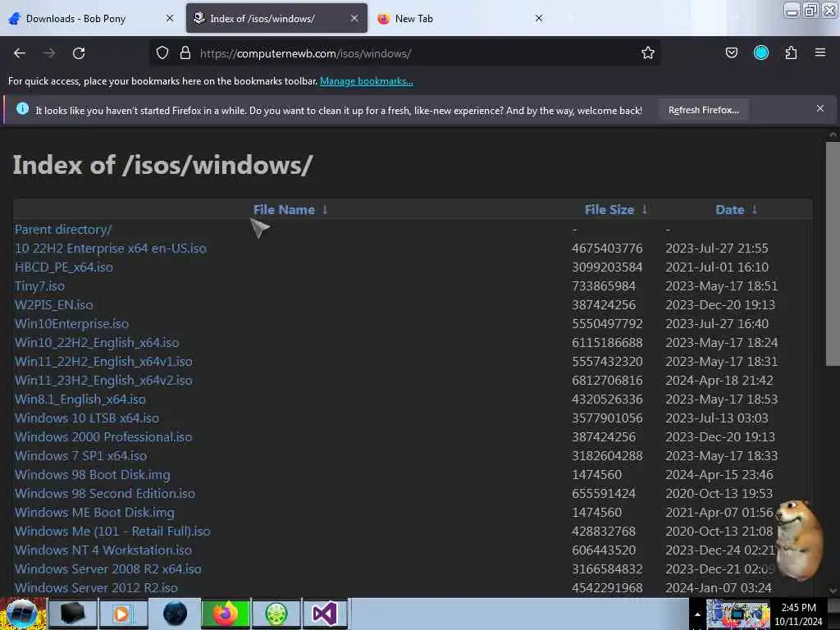The width and height of the screenshot is (840, 630).
Task: Close the Index of /isos/windows/ tab
Action: [354, 18]
